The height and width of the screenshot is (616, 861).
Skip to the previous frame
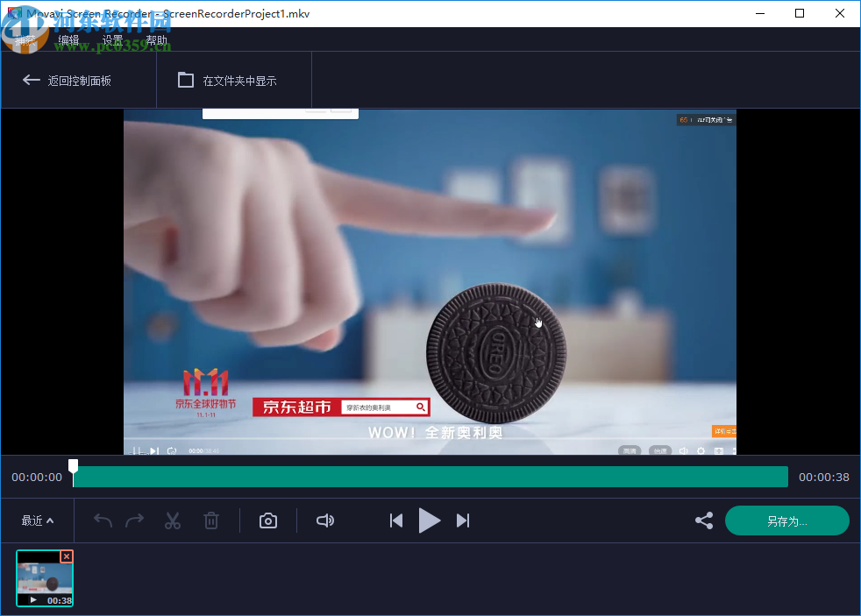coord(395,520)
